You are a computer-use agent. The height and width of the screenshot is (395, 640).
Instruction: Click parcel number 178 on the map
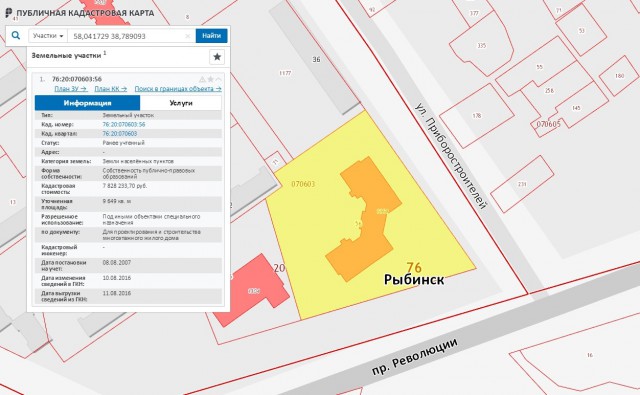pos(477,115)
